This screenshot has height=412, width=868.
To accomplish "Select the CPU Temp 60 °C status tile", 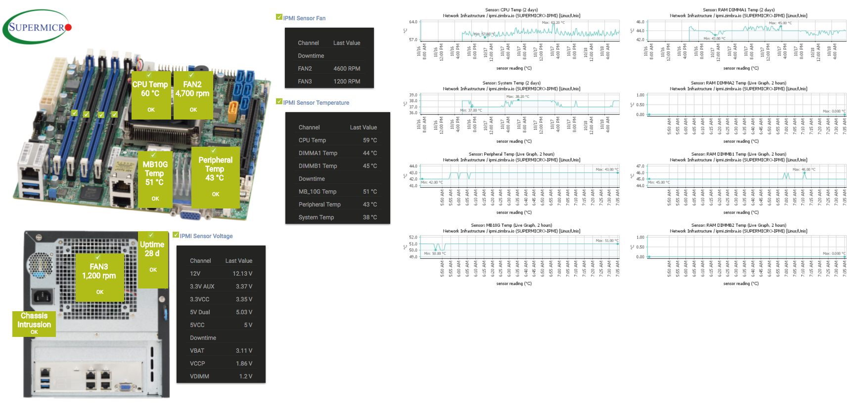I will point(151,95).
